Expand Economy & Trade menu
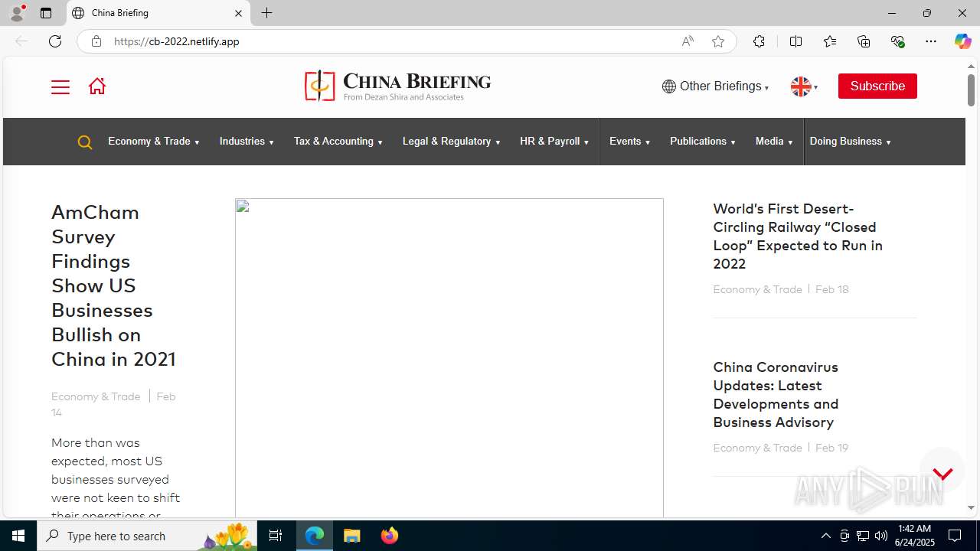The width and height of the screenshot is (980, 551). tap(154, 142)
